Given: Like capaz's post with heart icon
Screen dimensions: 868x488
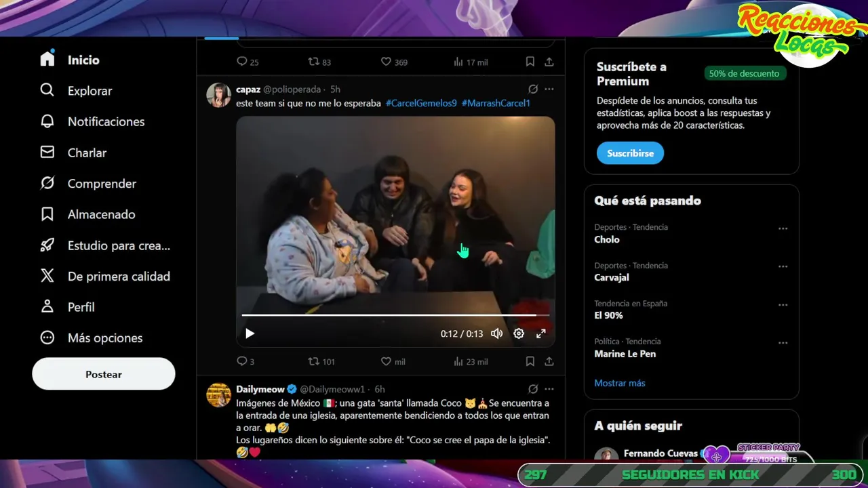Looking at the screenshot, I should (393, 361).
